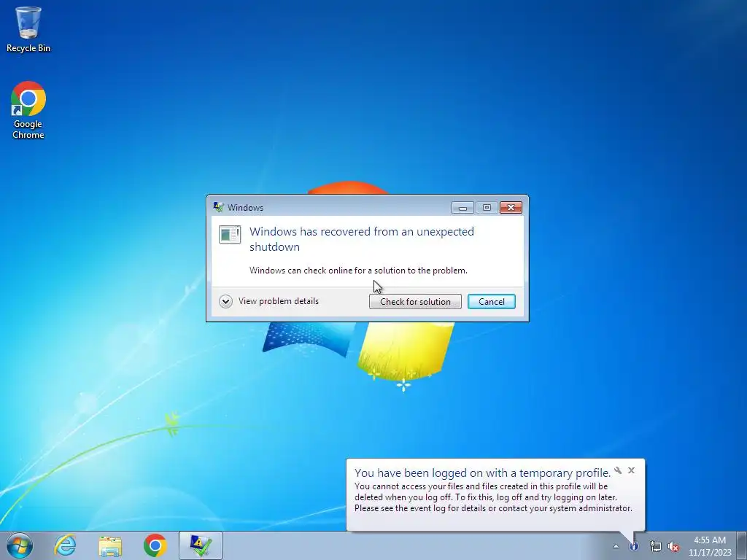Select the Google Chrome desktop shortcut
Viewport: 747px width, 560px height.
[x=28, y=110]
